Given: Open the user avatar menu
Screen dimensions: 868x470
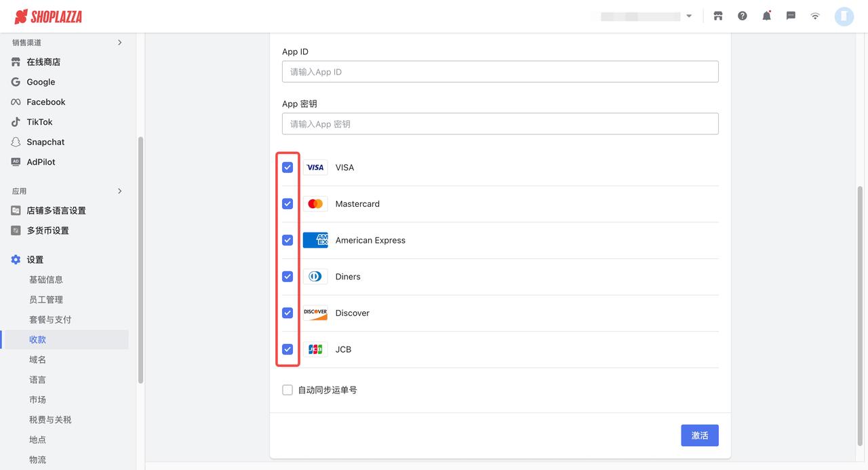Looking at the screenshot, I should coord(844,16).
